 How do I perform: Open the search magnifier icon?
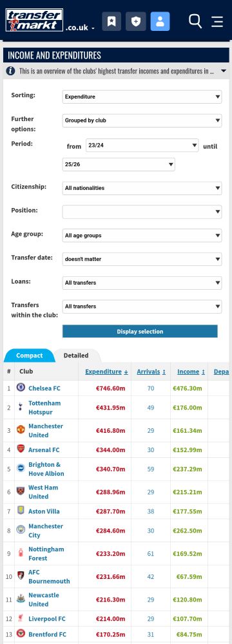pyautogui.click(x=195, y=21)
